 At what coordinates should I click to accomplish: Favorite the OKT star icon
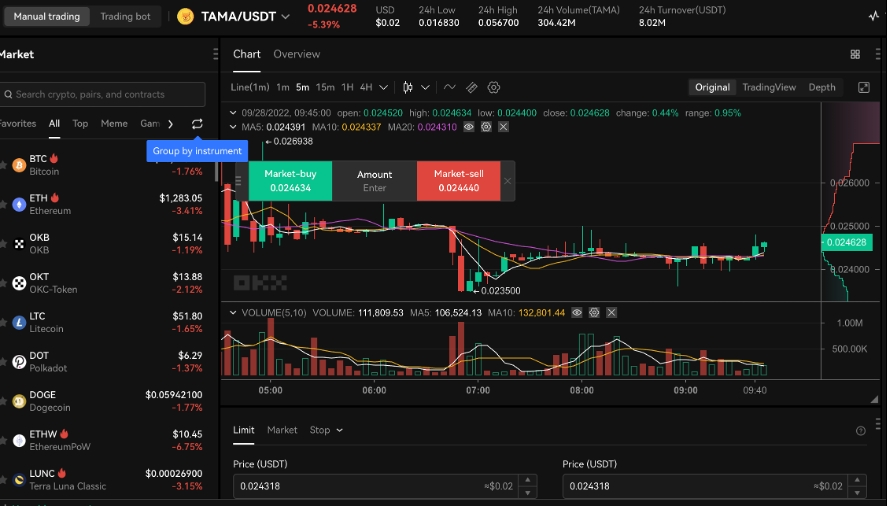pos(3,283)
